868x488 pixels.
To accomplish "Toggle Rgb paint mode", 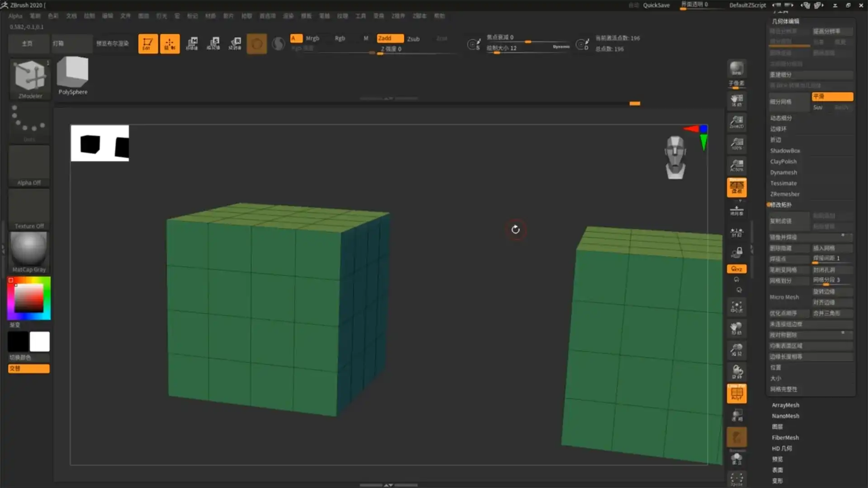I will point(340,38).
